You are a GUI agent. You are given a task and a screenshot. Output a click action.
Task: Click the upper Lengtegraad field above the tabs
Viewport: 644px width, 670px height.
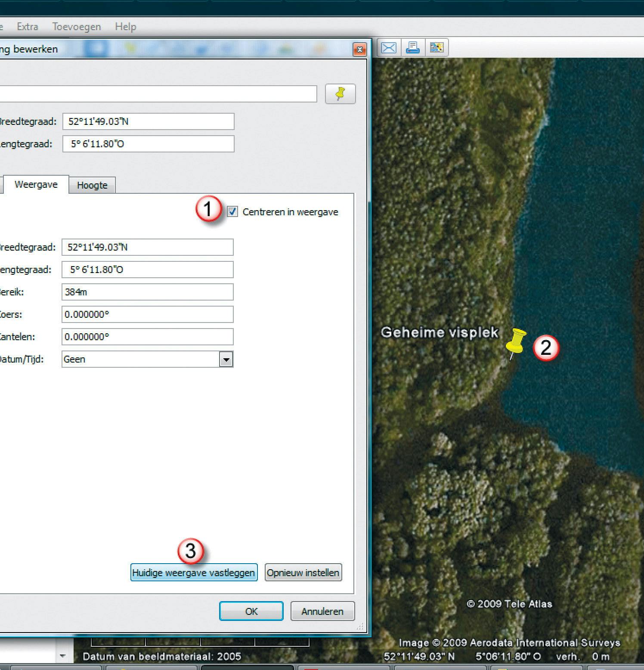coord(149,144)
